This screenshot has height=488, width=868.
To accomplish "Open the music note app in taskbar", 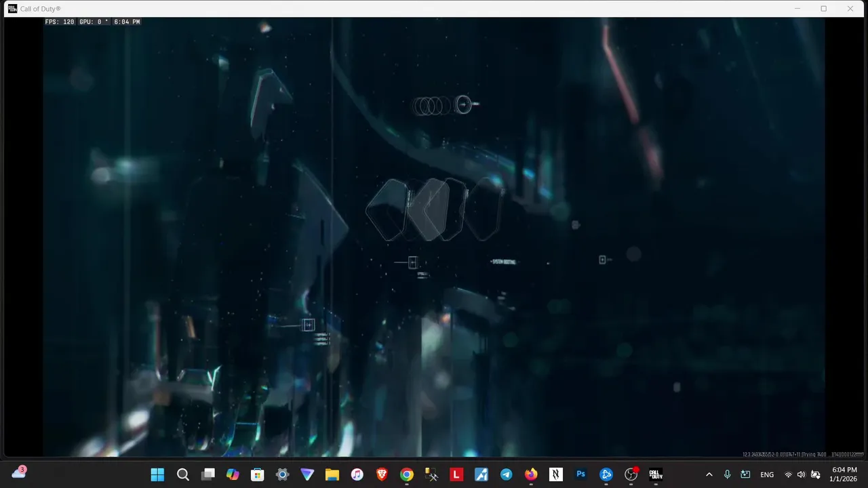I will [357, 474].
